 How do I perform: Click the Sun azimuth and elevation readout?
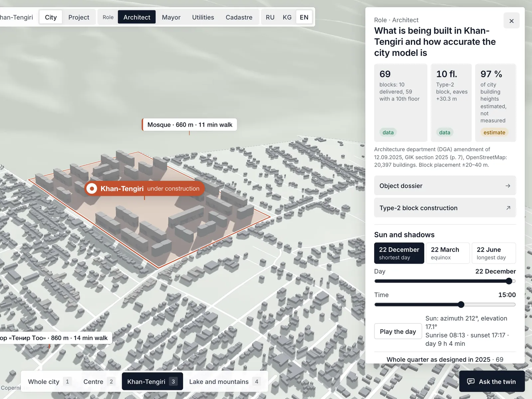coord(466,322)
